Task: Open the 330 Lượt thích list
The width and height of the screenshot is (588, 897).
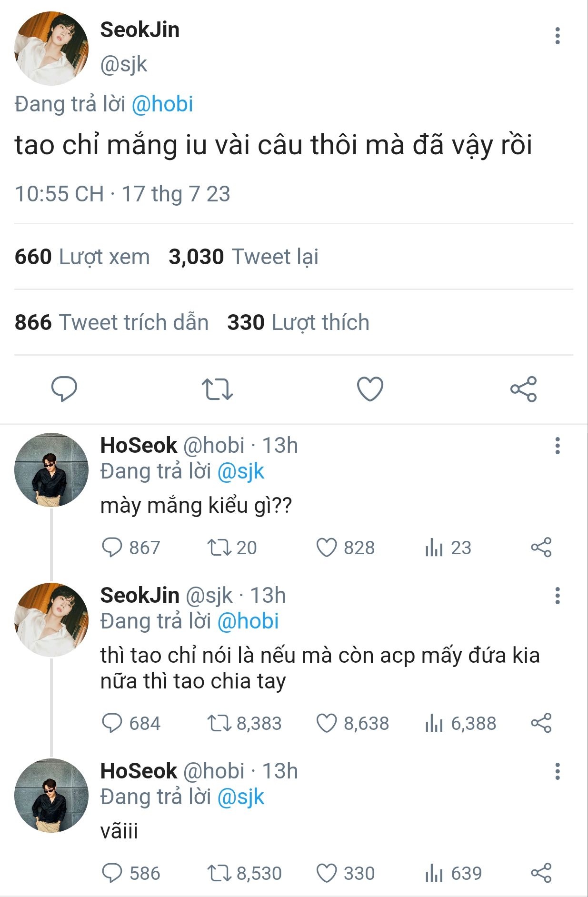Action: [298, 322]
